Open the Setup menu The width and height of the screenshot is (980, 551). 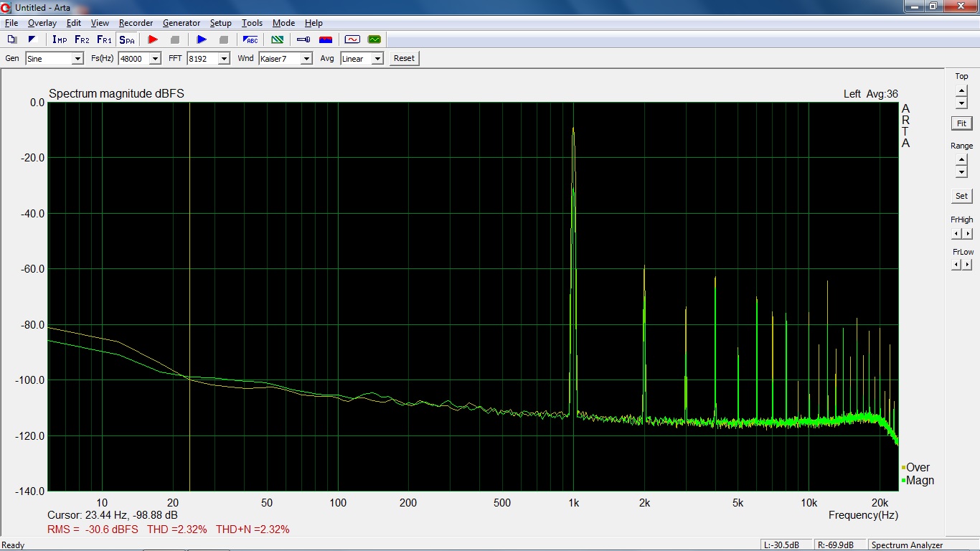pyautogui.click(x=221, y=23)
